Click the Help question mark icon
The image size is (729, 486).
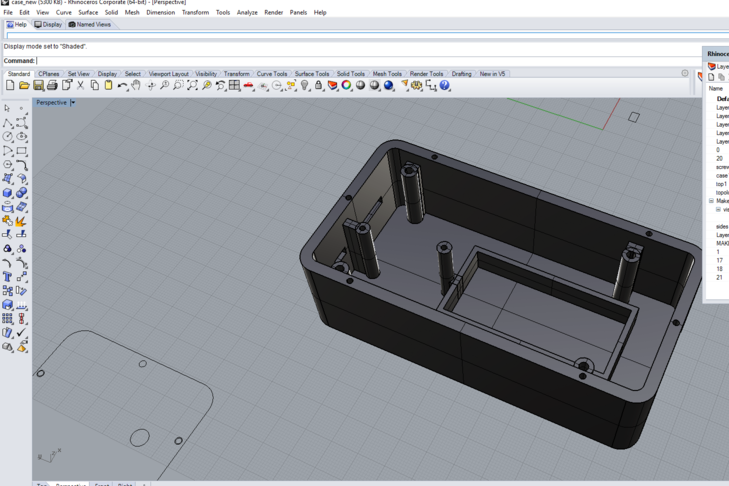(x=444, y=85)
